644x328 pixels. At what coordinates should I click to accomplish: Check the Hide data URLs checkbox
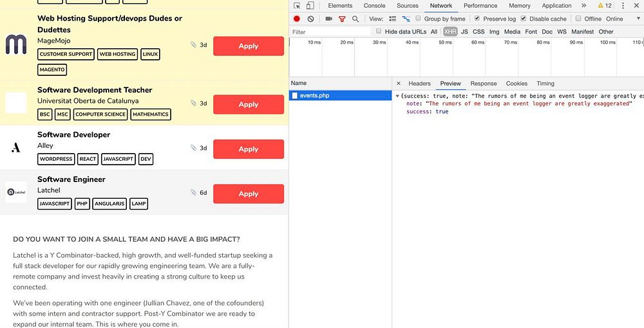379,31
